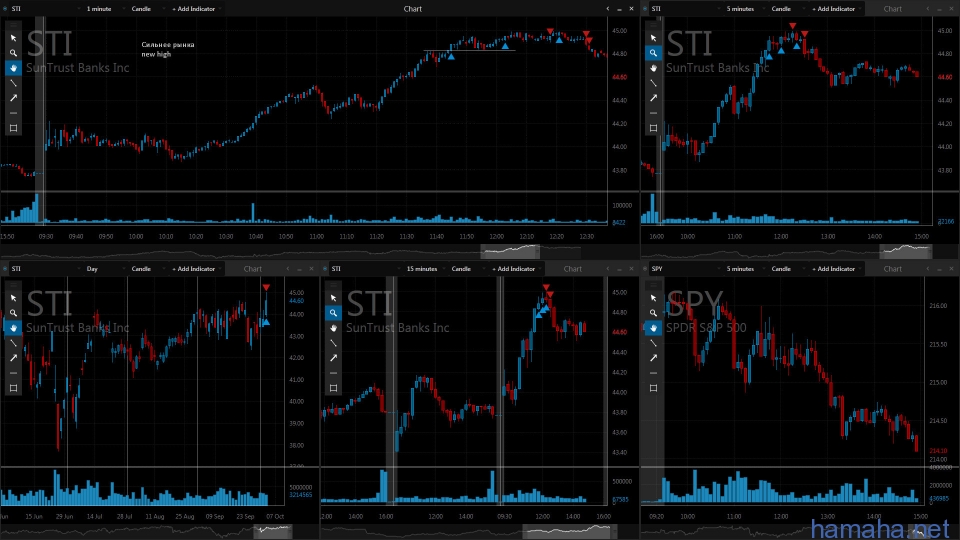This screenshot has height=540, width=960.
Task: Pick the rectangle tool in the Day STI chart
Action: [13, 388]
